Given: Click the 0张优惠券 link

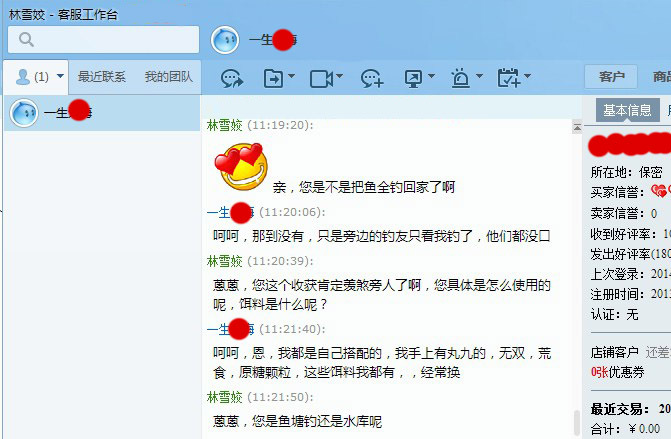Looking at the screenshot, I should pyautogui.click(x=618, y=372).
